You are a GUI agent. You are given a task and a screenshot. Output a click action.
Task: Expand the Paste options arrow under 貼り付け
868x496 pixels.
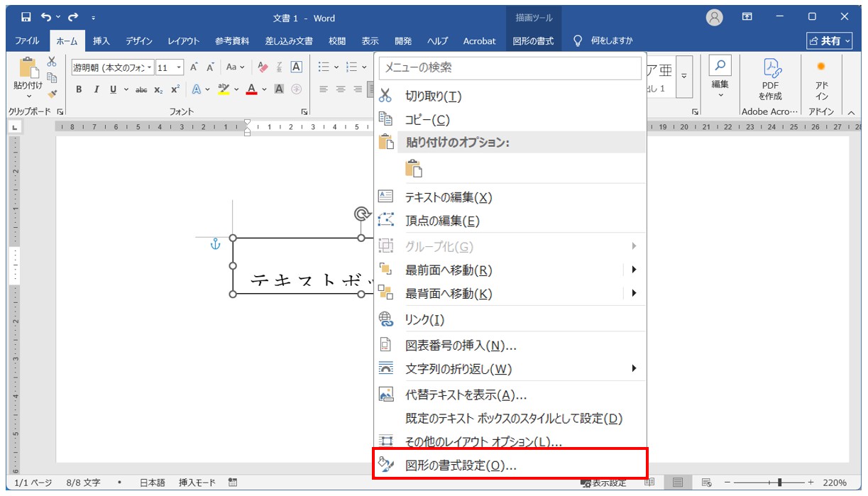point(28,97)
